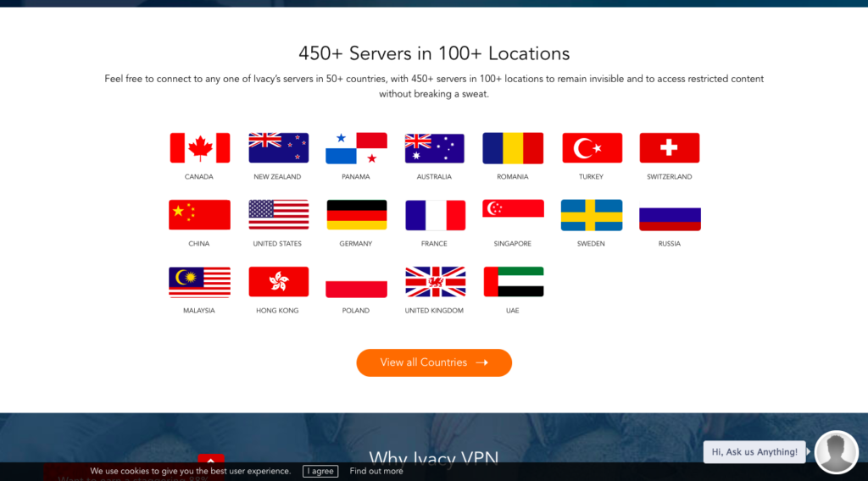Click the CANADA country label
The height and width of the screenshot is (481, 868).
click(x=198, y=177)
